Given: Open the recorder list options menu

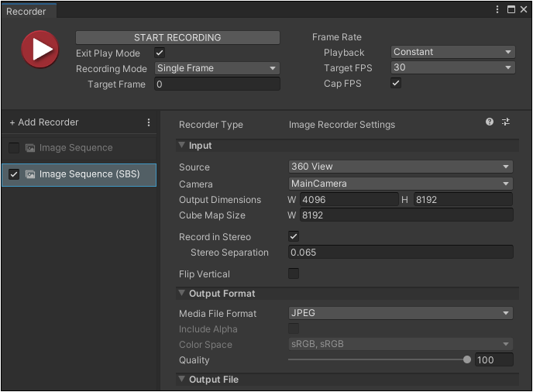Looking at the screenshot, I should pos(149,122).
